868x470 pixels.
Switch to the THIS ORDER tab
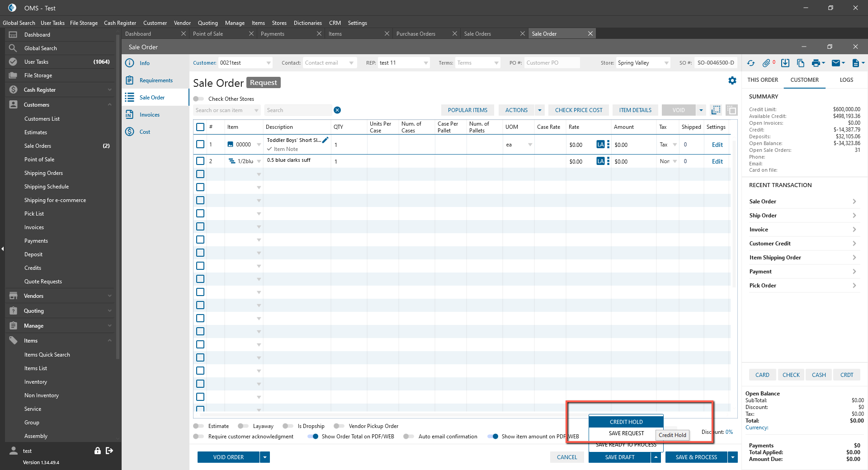[x=763, y=80]
